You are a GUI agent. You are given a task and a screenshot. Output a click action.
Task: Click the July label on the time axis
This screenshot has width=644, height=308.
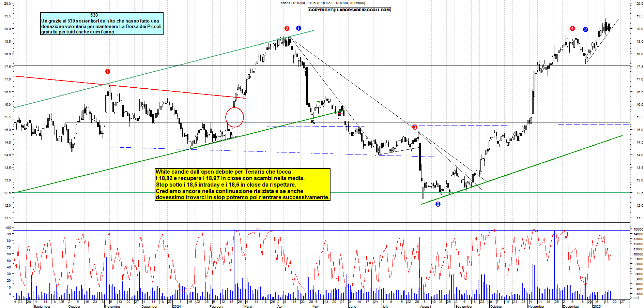click(x=385, y=306)
